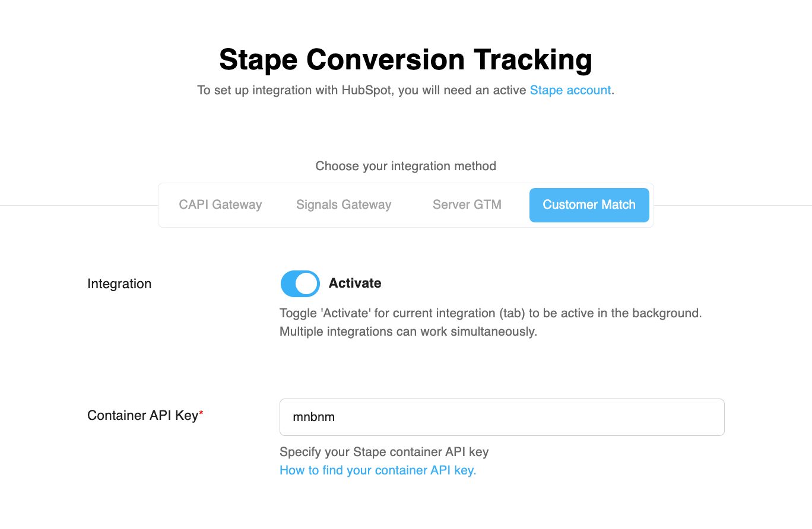
Task: Click the red required asterisk
Action: click(x=201, y=413)
